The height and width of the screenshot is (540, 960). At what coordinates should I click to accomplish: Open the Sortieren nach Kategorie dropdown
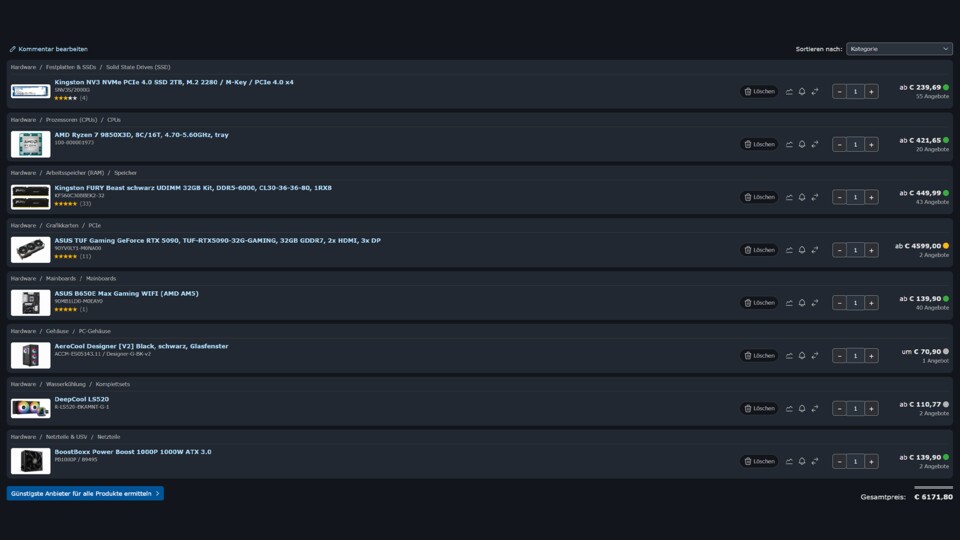tap(899, 49)
